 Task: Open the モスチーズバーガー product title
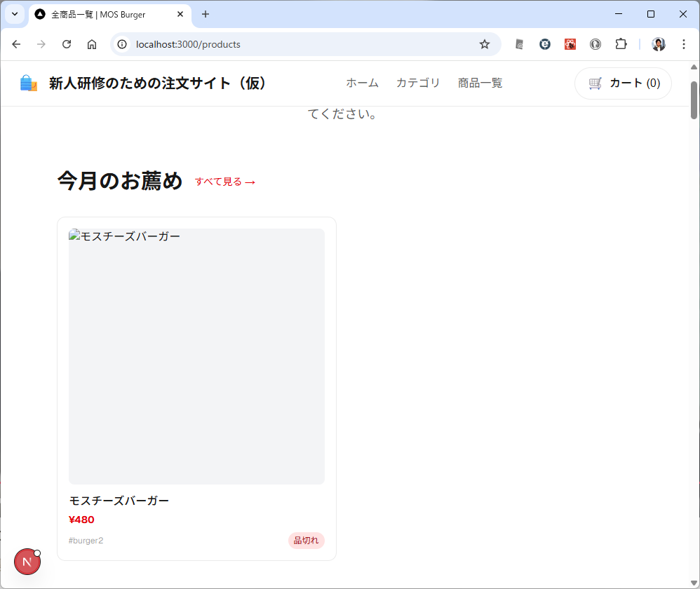click(119, 501)
